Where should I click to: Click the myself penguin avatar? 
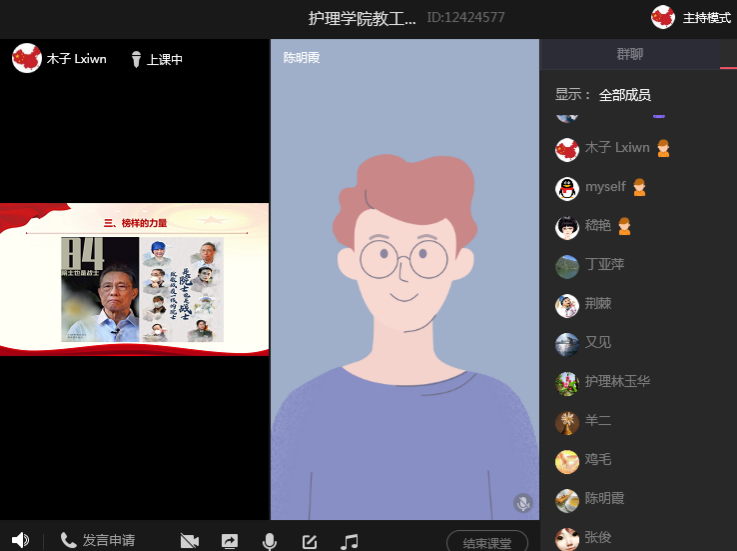[567, 188]
